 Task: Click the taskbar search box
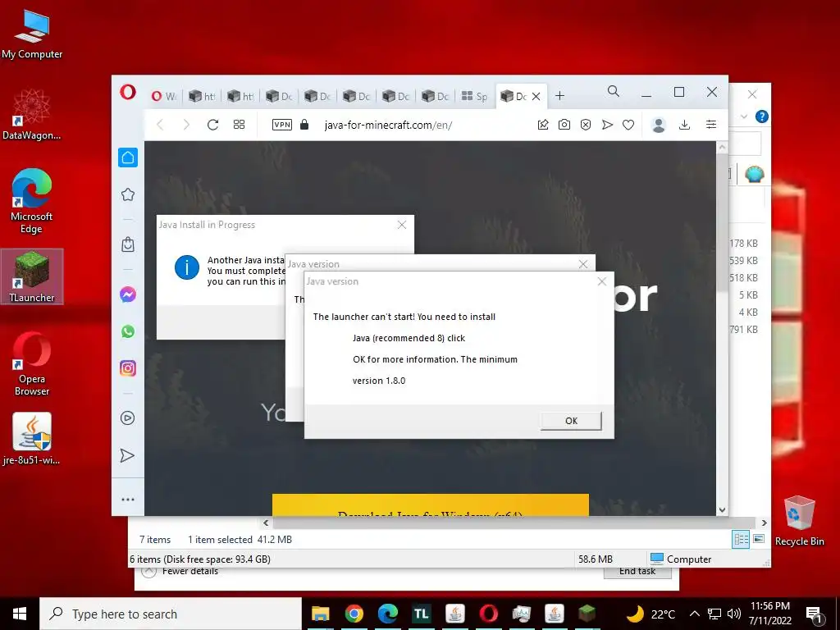coord(171,614)
